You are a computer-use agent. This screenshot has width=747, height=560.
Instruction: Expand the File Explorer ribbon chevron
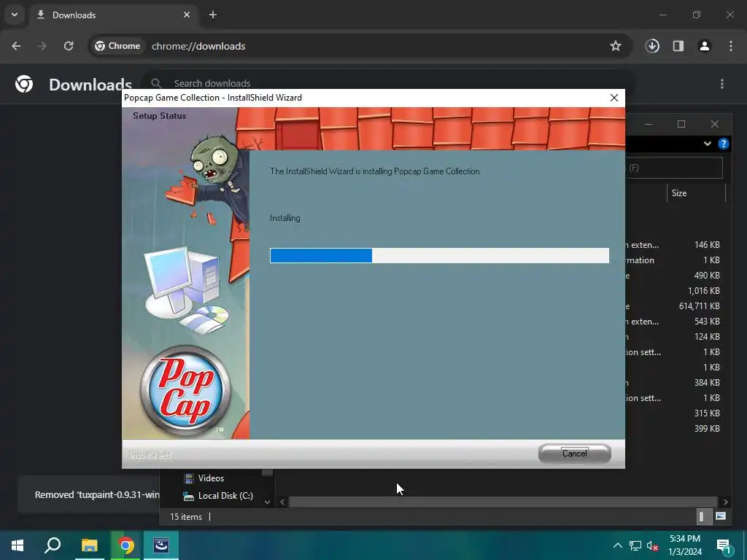708,144
